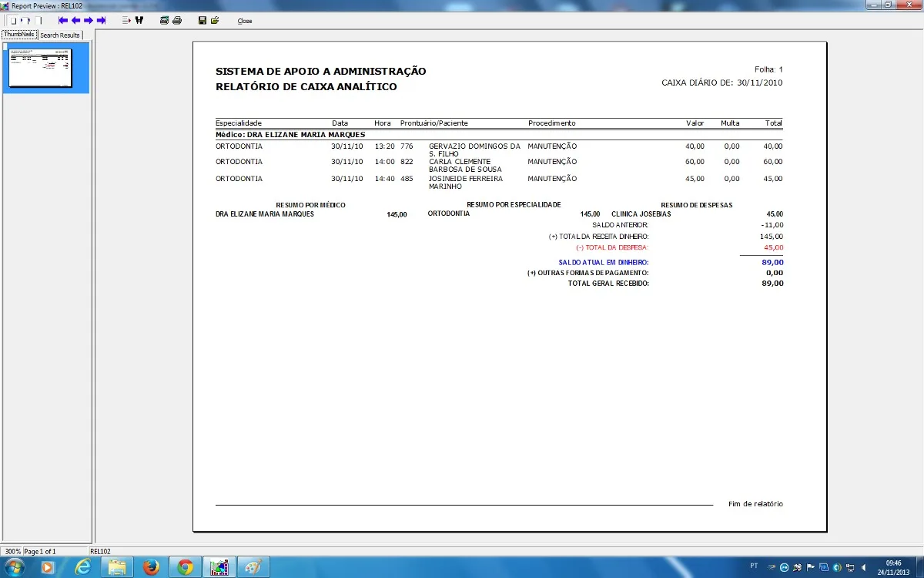This screenshot has height=578, width=924.
Task: Open a report file folder icon
Action: pos(215,21)
